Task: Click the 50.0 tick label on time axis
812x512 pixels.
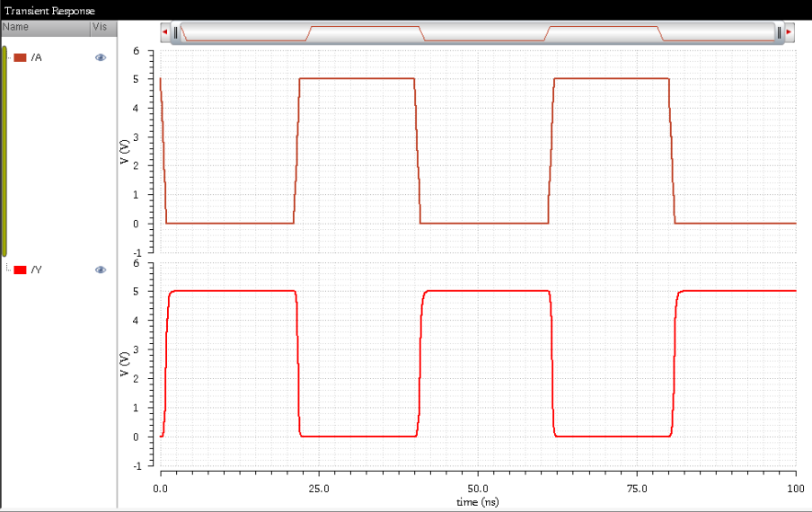Action: (x=478, y=489)
